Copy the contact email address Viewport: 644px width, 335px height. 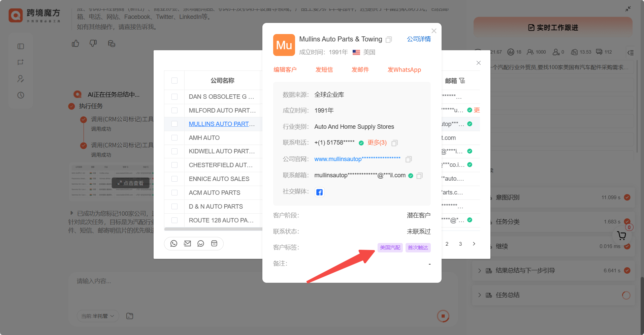point(419,176)
